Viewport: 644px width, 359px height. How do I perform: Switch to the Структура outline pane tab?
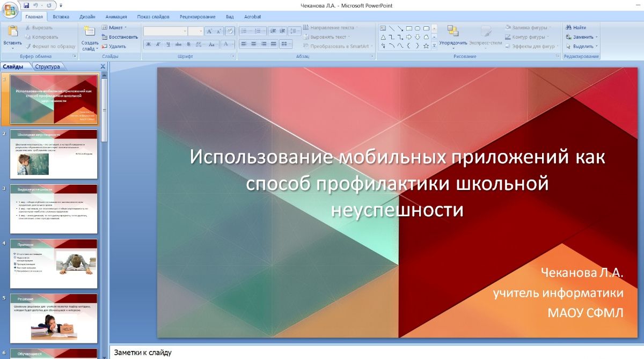point(47,67)
